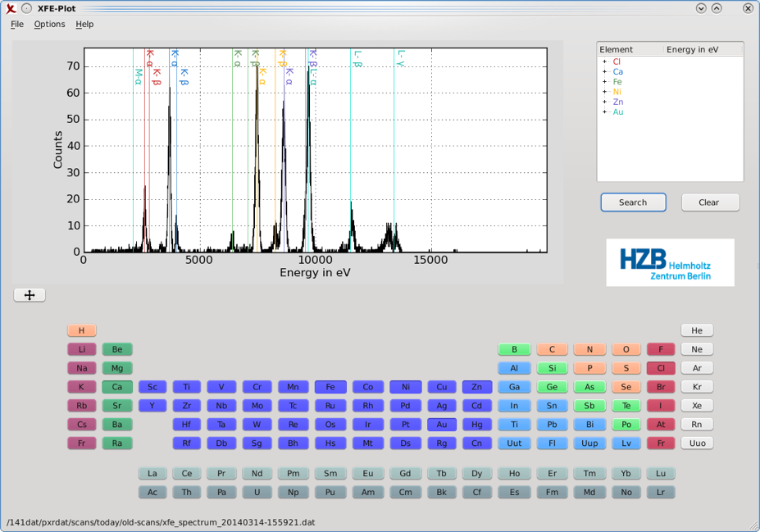Expand the Cl entry in element list
The height and width of the screenshot is (532, 760).
coord(605,61)
